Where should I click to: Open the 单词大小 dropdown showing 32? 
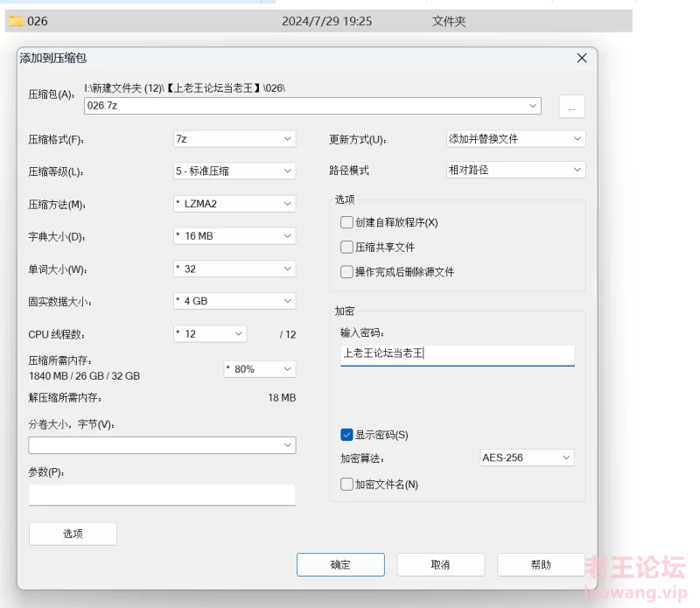click(x=234, y=269)
